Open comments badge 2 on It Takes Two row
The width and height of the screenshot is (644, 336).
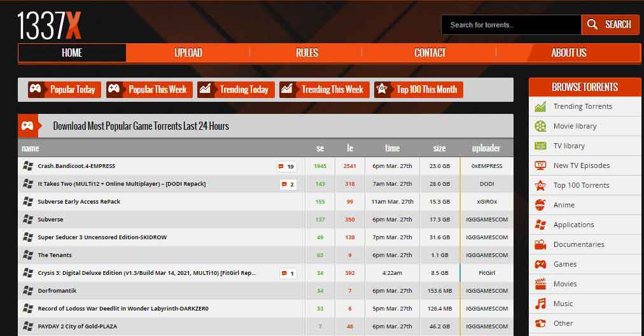(x=288, y=185)
